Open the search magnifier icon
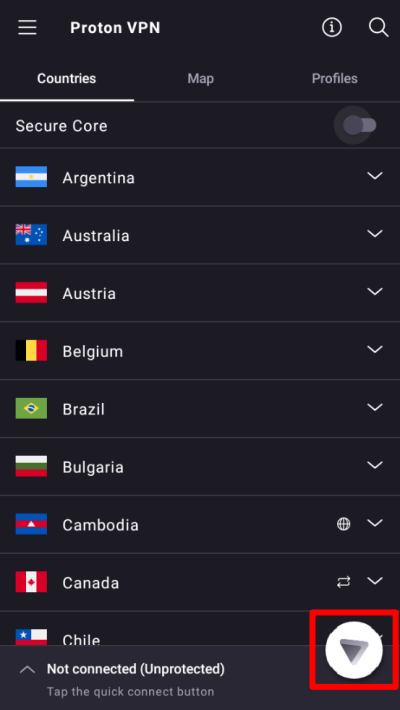Image resolution: width=400 pixels, height=710 pixels. 378,28
